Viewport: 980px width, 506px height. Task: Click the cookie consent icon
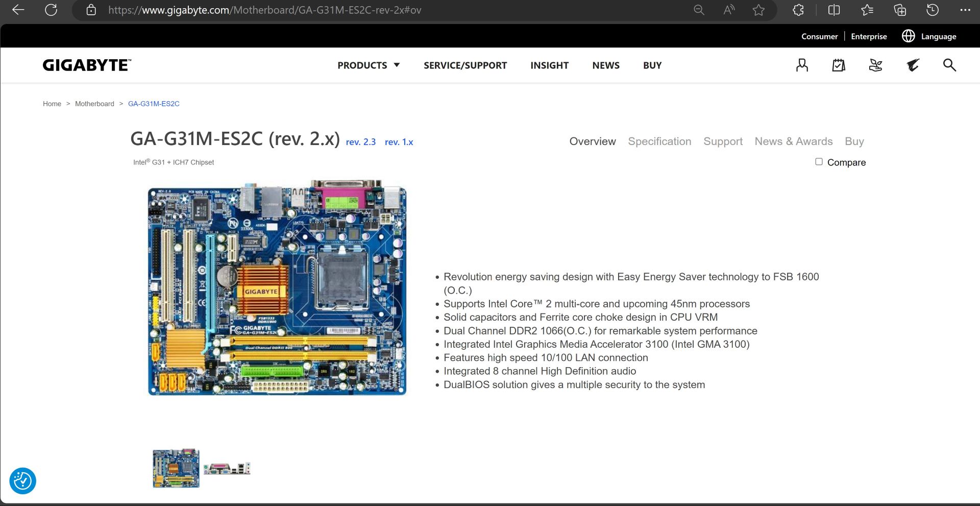point(22,481)
